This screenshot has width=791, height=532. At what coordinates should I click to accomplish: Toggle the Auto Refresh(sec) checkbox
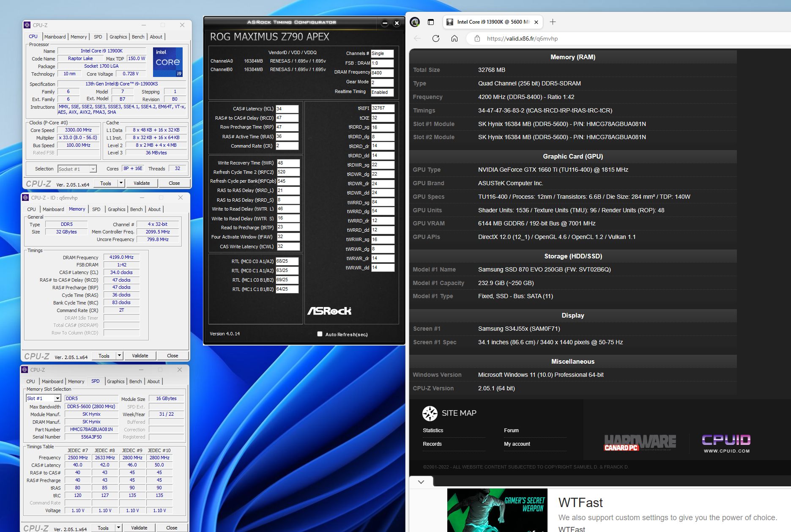pyautogui.click(x=320, y=334)
